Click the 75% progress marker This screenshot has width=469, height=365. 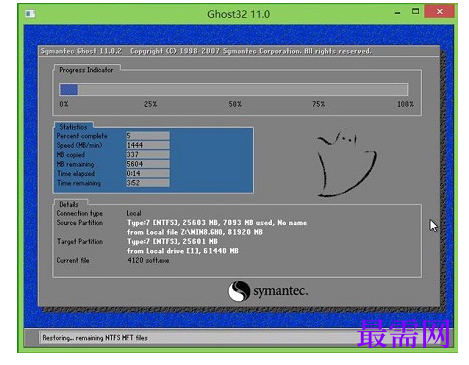(x=318, y=104)
